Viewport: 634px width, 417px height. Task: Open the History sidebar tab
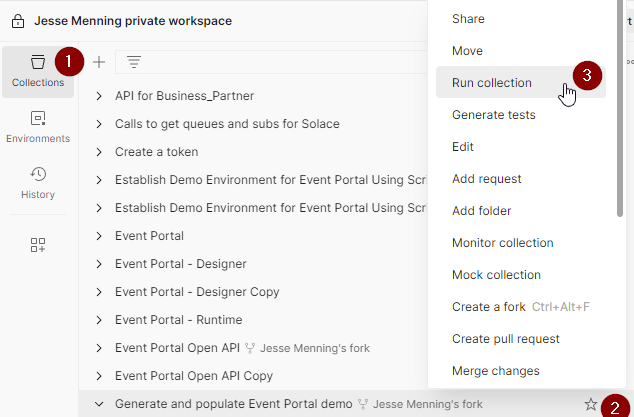(38, 183)
